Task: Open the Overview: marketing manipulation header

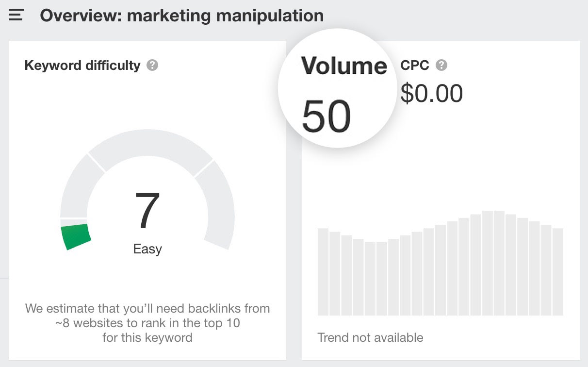Action: [182, 15]
